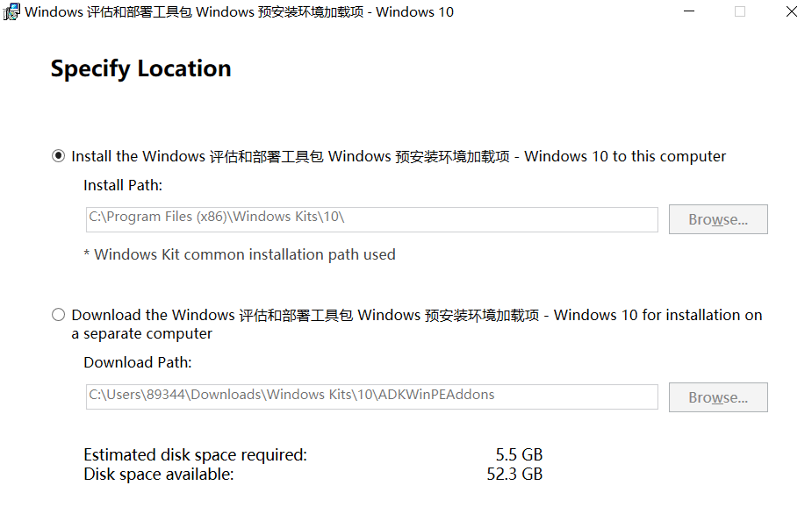Click the Install Path text field

371,219
